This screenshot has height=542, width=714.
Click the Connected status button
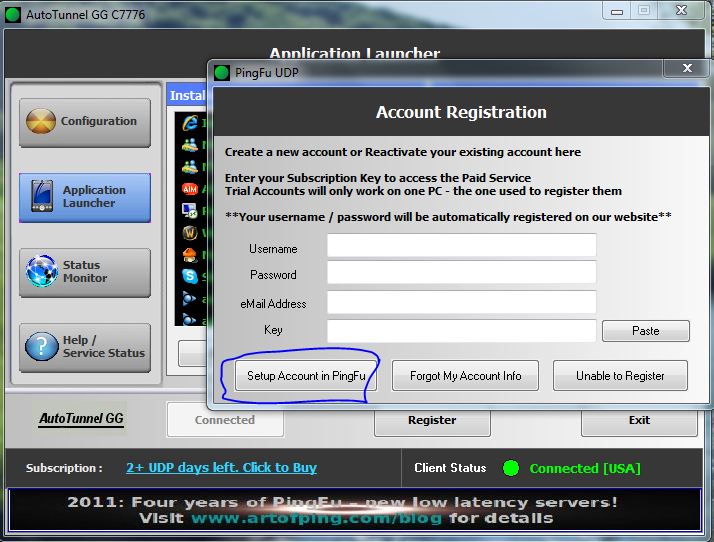click(225, 419)
